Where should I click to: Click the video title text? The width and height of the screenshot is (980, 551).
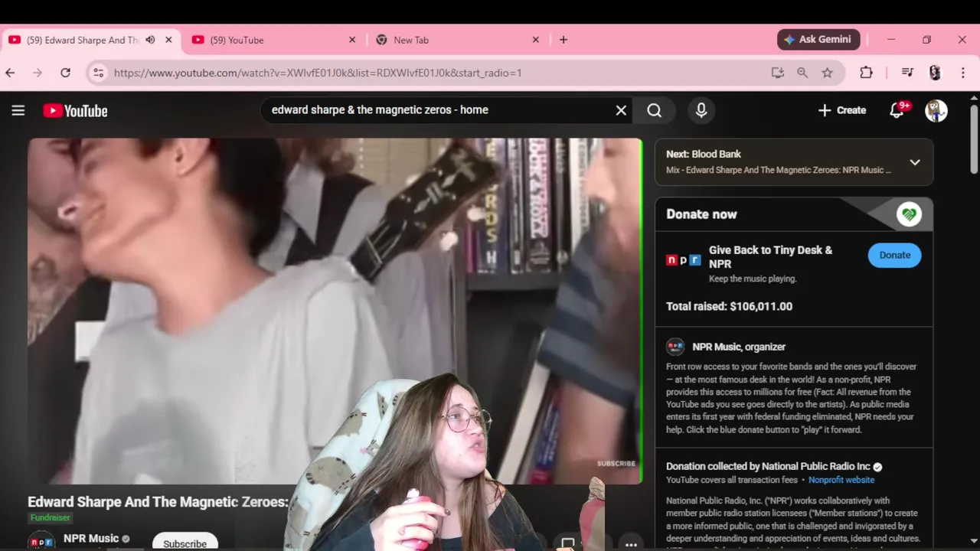pyautogui.click(x=158, y=502)
